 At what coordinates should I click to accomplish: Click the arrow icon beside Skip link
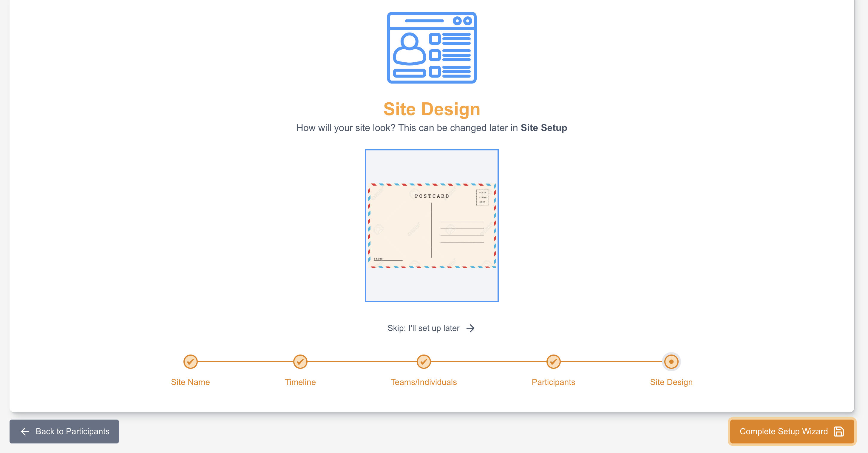point(470,328)
